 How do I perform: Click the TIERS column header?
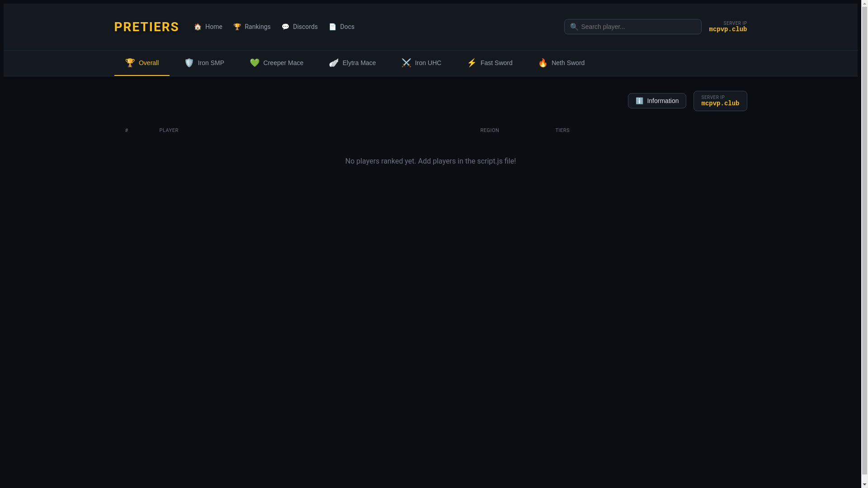(x=562, y=130)
